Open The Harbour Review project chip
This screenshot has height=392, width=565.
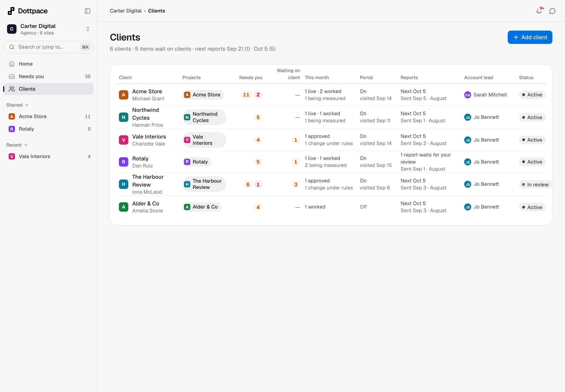point(204,184)
